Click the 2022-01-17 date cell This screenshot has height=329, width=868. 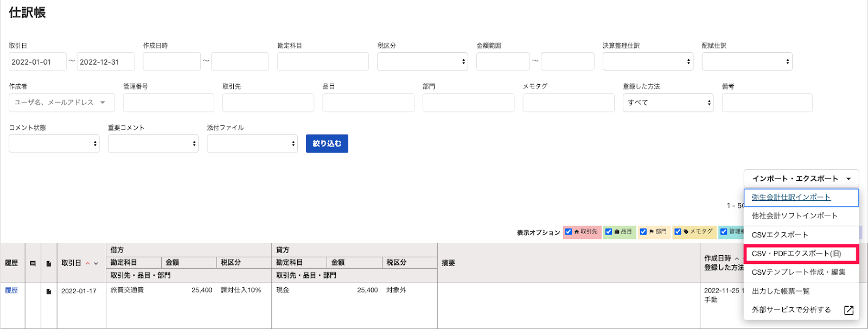pos(79,292)
